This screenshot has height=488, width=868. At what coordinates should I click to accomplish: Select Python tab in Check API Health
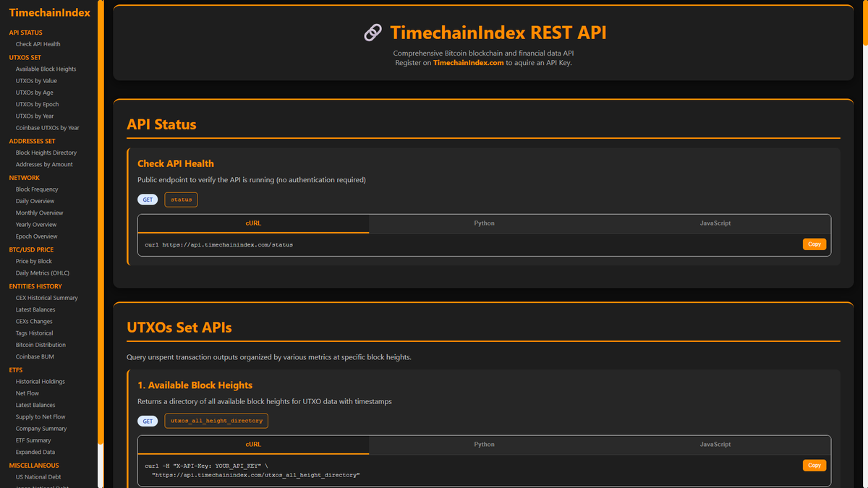484,223
